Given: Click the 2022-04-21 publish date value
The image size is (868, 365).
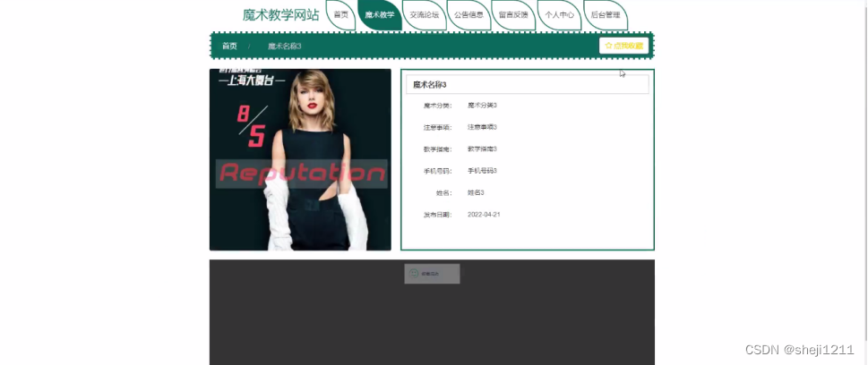Looking at the screenshot, I should click(x=484, y=215).
